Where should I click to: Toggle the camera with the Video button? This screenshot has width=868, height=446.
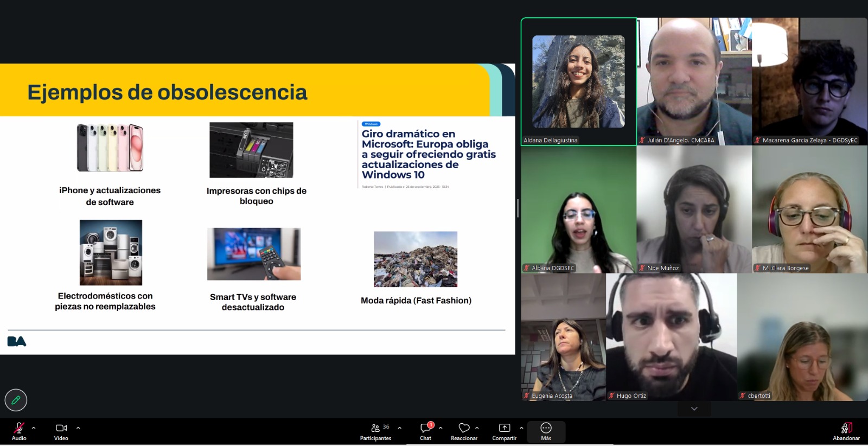[61, 431]
